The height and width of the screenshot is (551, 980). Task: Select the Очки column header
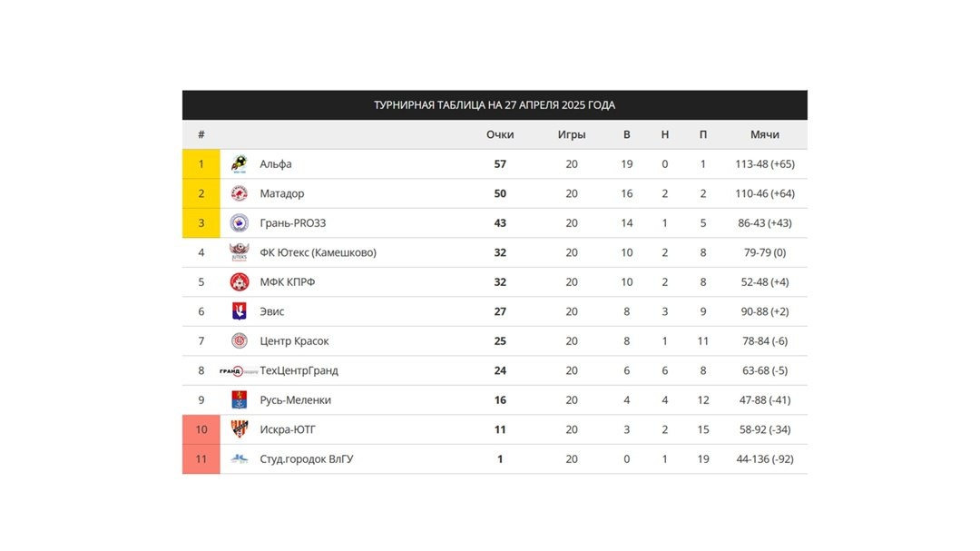(500, 134)
